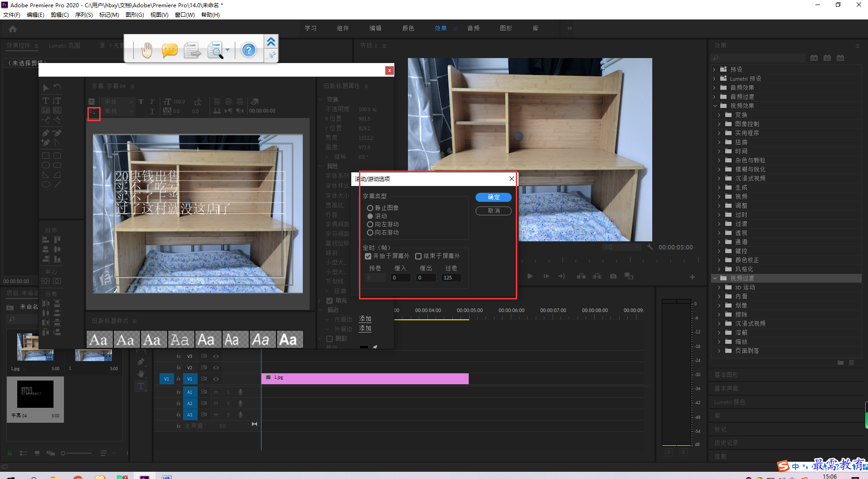
Task: Switch to 音频 workspace tab
Action: tap(473, 28)
